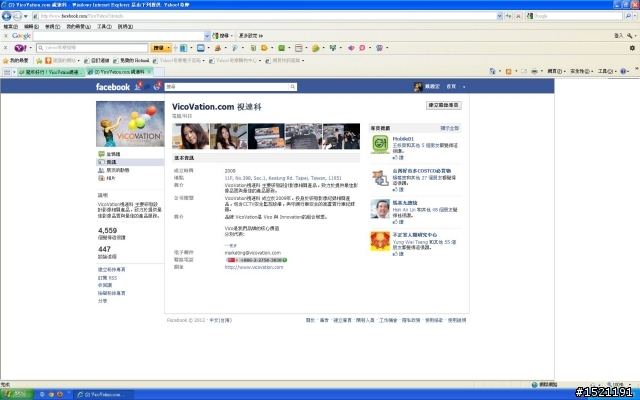This screenshot has width=640, height=400.
Task: Click the Yahoo toolbar pink chat bubble icon
Action: pyautogui.click(x=362, y=48)
